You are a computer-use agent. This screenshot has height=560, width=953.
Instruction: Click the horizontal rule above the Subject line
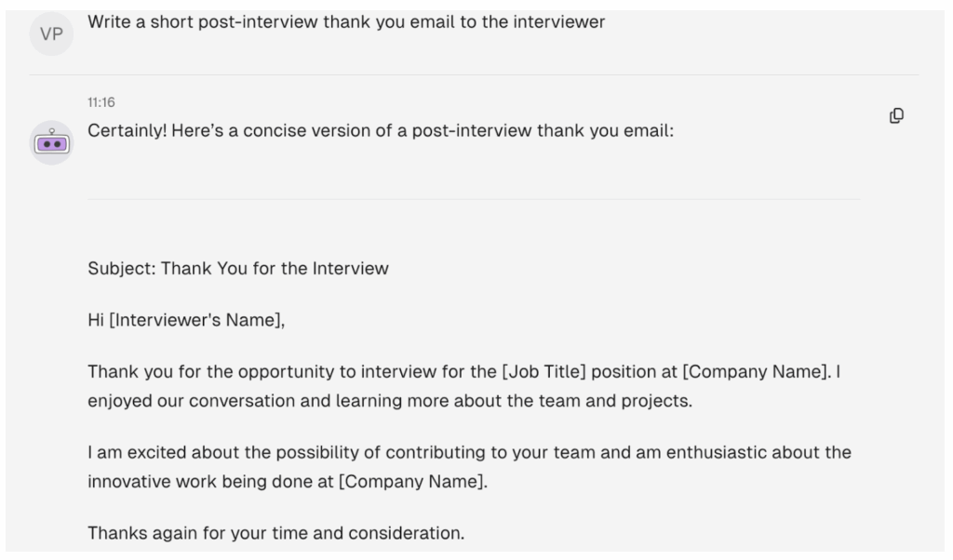(474, 199)
